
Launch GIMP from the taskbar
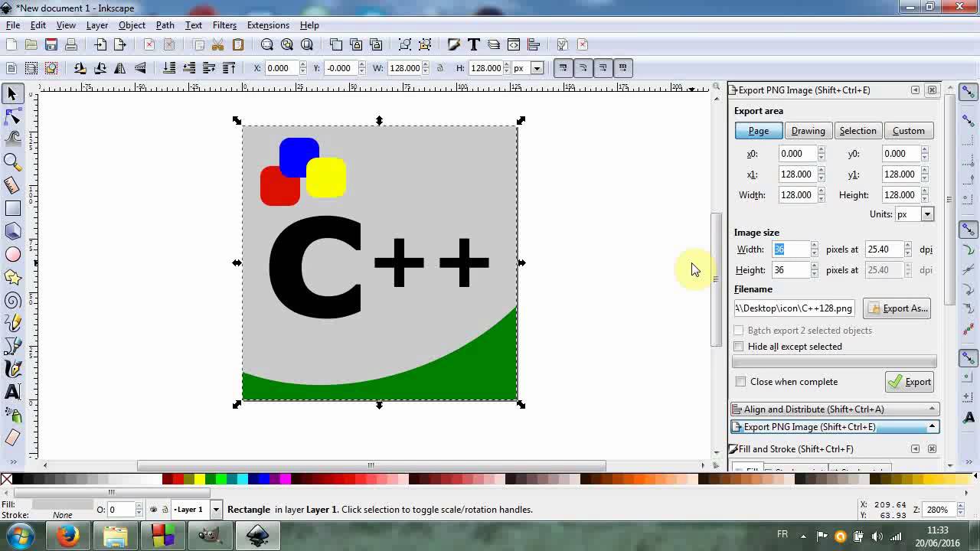click(x=211, y=536)
